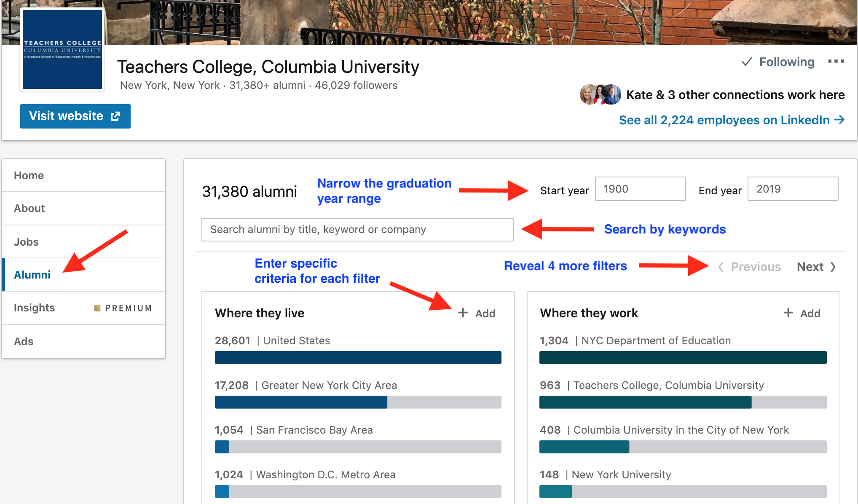Click the Teachers College logo thumbnail
The width and height of the screenshot is (858, 504).
coord(62,49)
